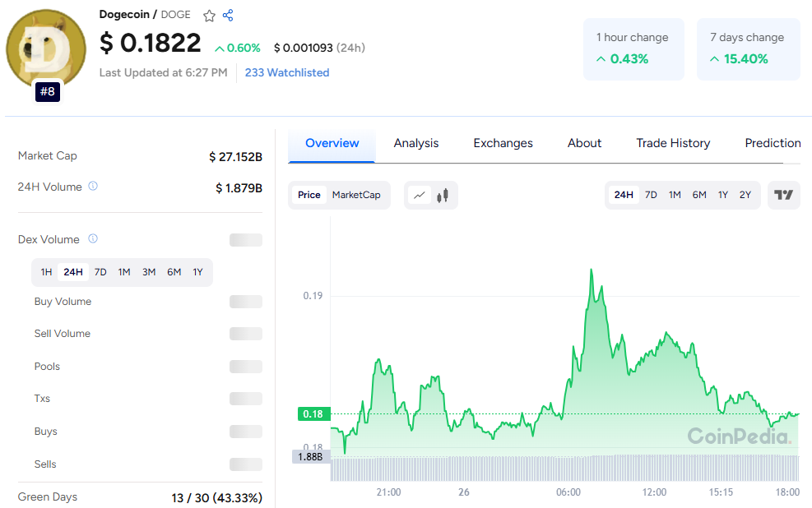
Task: Click the #8 rank badge
Action: (x=48, y=91)
